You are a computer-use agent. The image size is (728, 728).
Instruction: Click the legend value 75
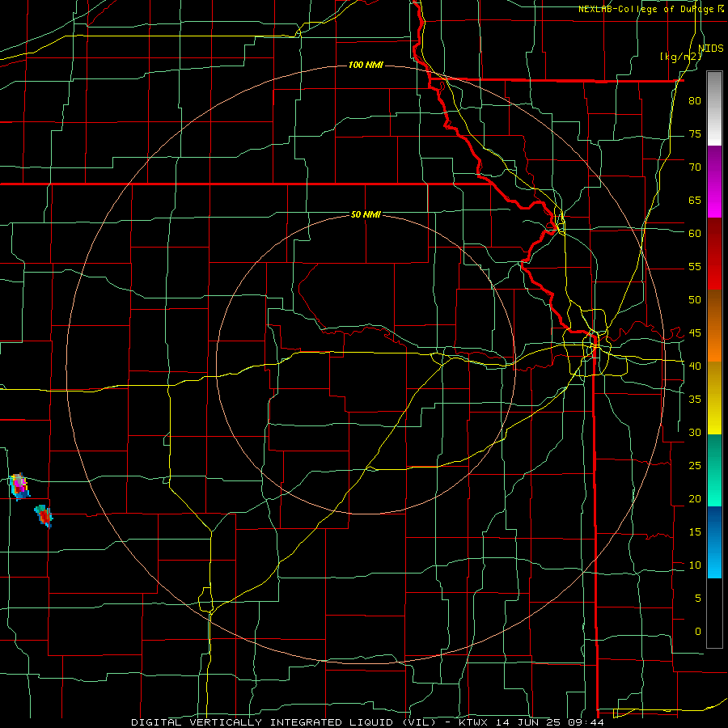tap(695, 133)
